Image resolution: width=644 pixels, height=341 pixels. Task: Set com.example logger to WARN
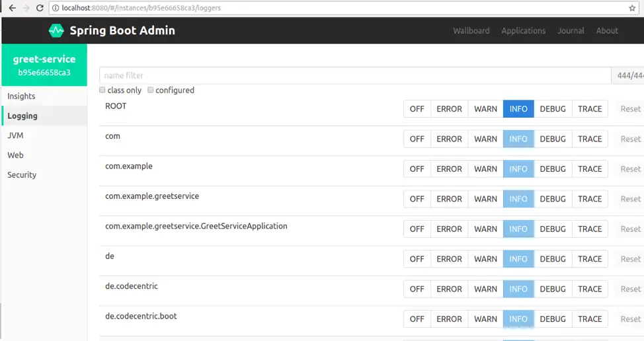[x=485, y=169]
